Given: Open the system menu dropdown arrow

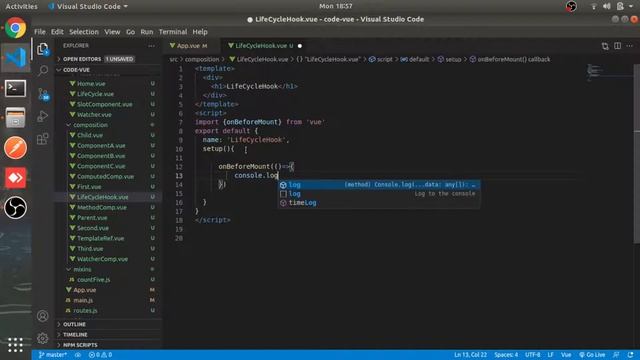Looking at the screenshot, I should (631, 6).
